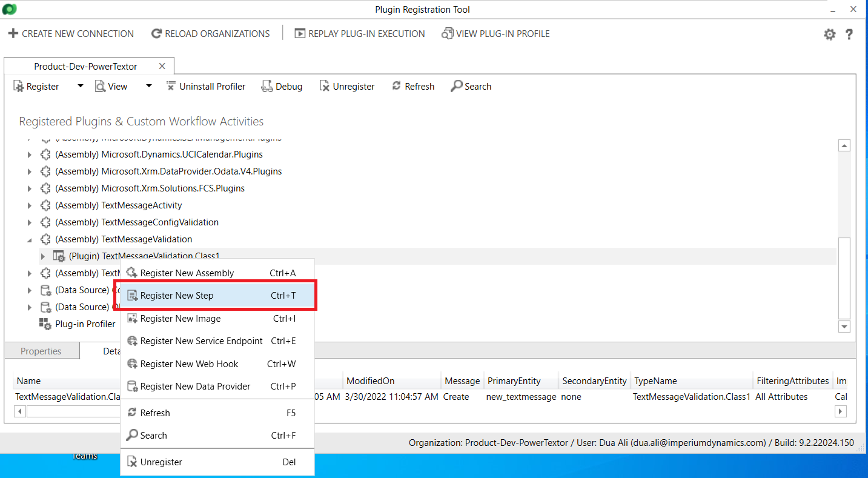Click the settings gear icon
The width and height of the screenshot is (868, 478).
pyautogui.click(x=829, y=35)
